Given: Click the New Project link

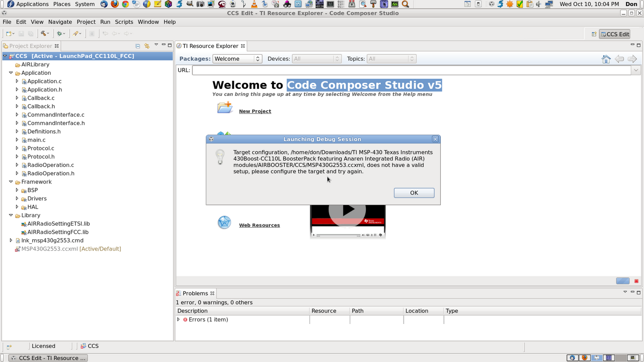Looking at the screenshot, I should pyautogui.click(x=255, y=111).
